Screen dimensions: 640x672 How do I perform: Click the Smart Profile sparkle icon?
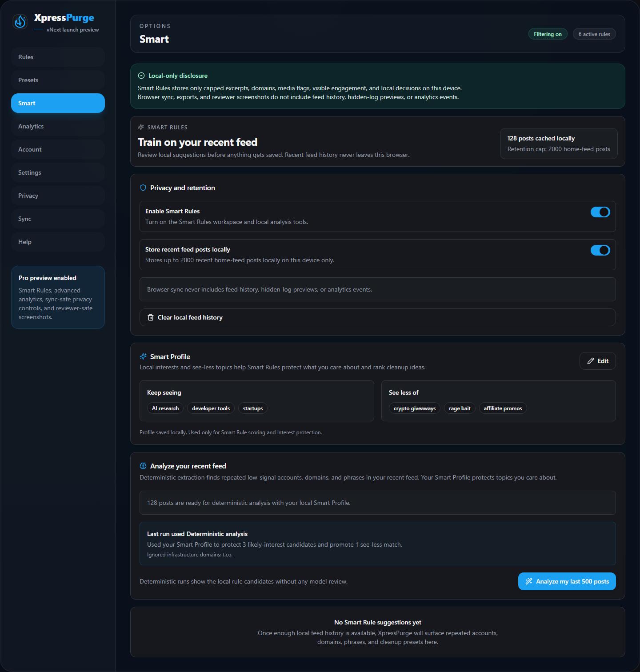143,356
